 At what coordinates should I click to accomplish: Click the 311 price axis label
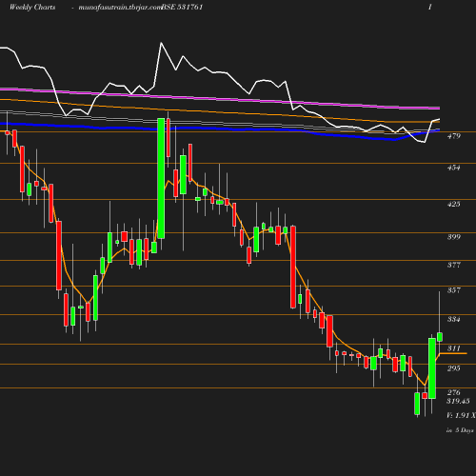click(x=453, y=348)
